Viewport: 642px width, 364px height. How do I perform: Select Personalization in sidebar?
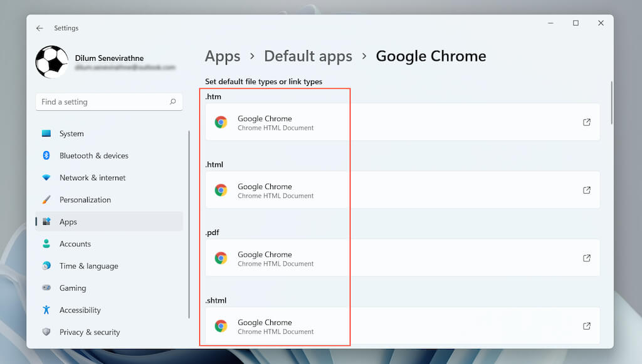coord(85,200)
